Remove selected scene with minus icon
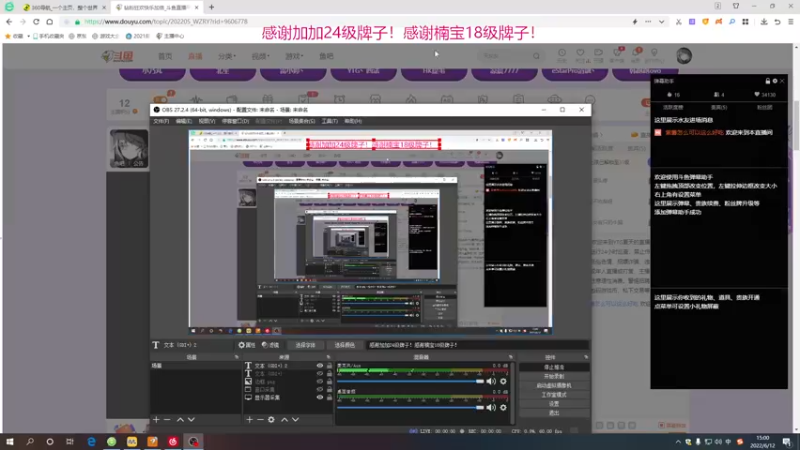Screen dimensions: 800x450 point(167,419)
